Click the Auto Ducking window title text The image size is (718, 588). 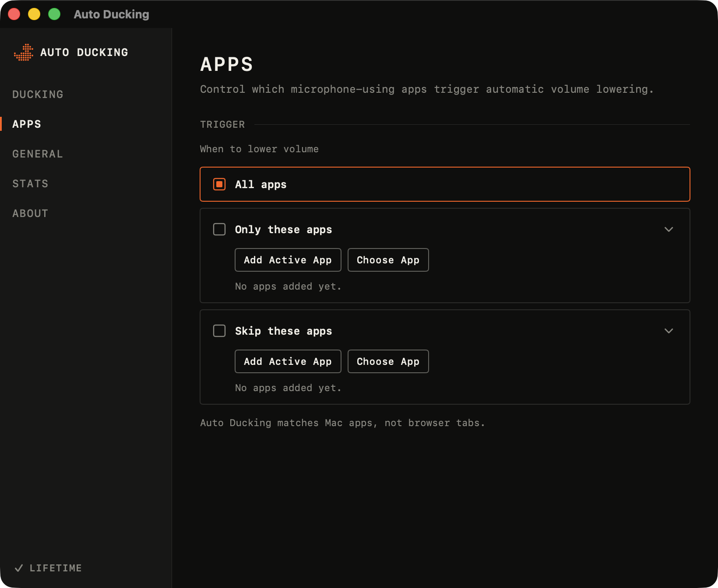coord(111,14)
